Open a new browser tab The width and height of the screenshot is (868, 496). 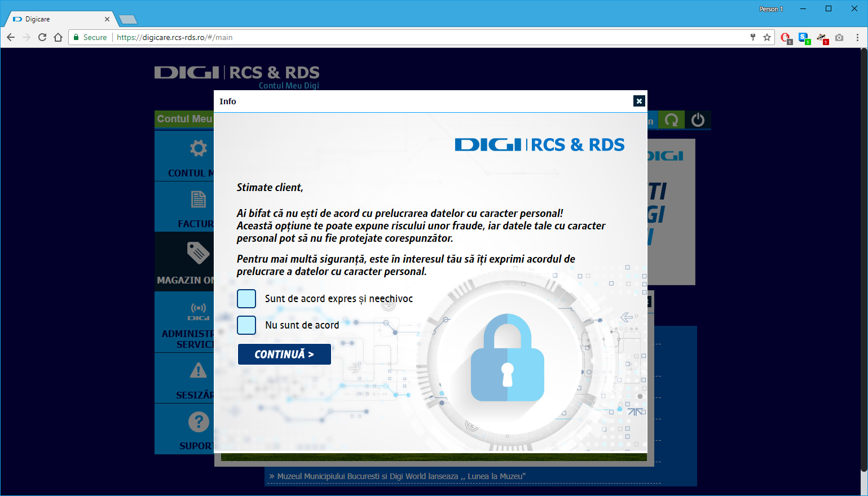point(128,20)
